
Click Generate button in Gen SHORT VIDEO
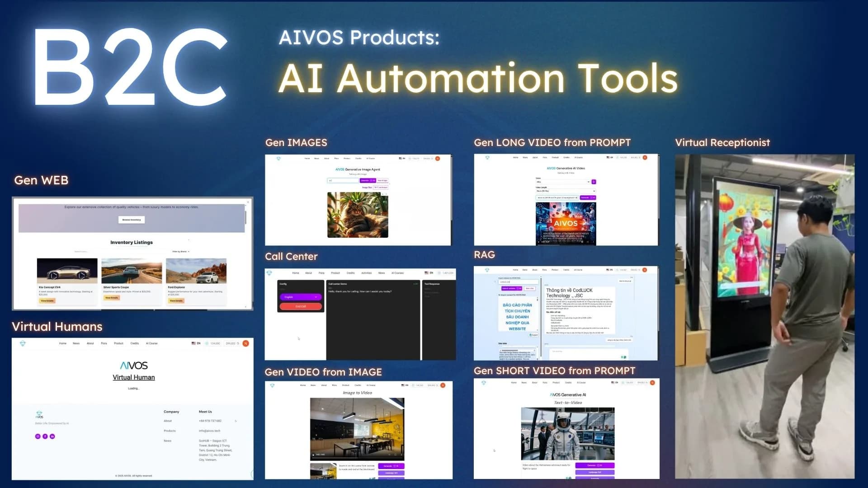[x=594, y=465]
